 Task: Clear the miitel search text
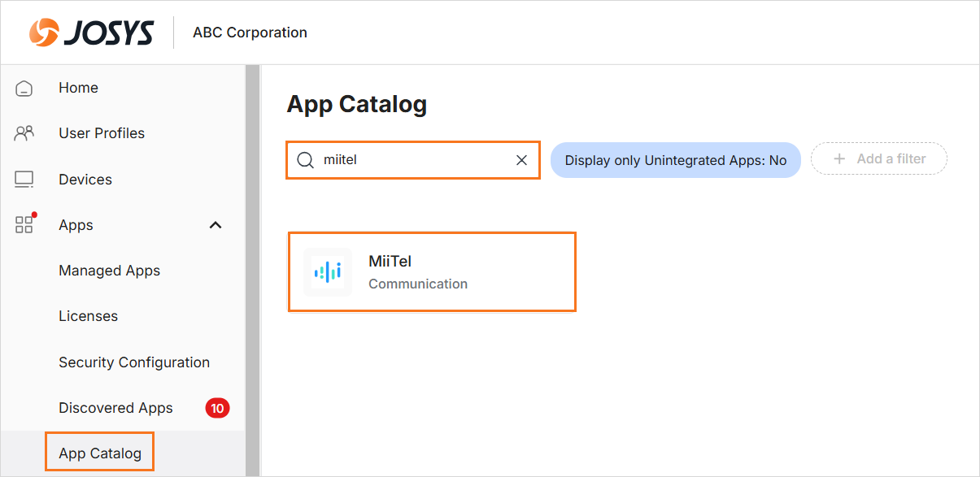click(522, 160)
